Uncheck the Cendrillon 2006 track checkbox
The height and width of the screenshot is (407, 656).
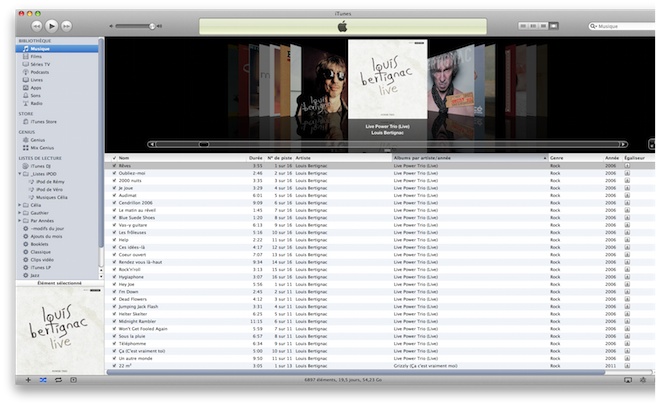pyautogui.click(x=114, y=203)
